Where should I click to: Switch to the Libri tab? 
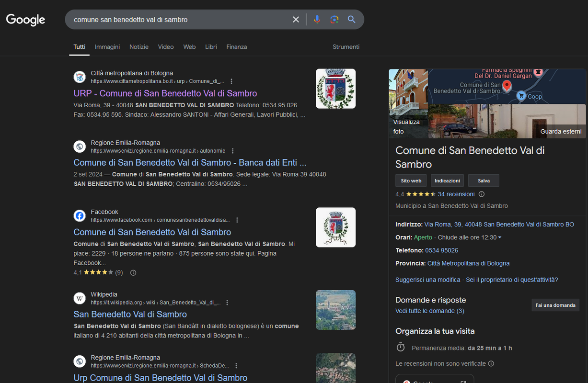(211, 47)
